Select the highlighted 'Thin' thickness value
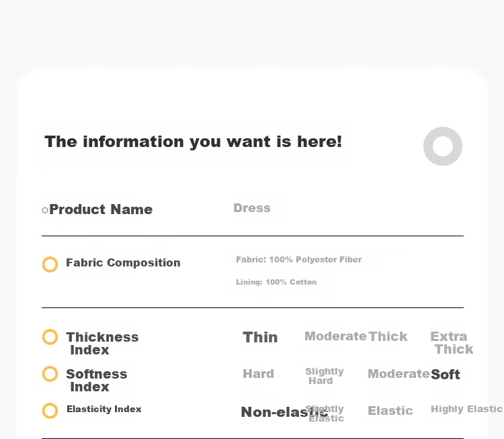This screenshot has width=504, height=439. [x=260, y=338]
